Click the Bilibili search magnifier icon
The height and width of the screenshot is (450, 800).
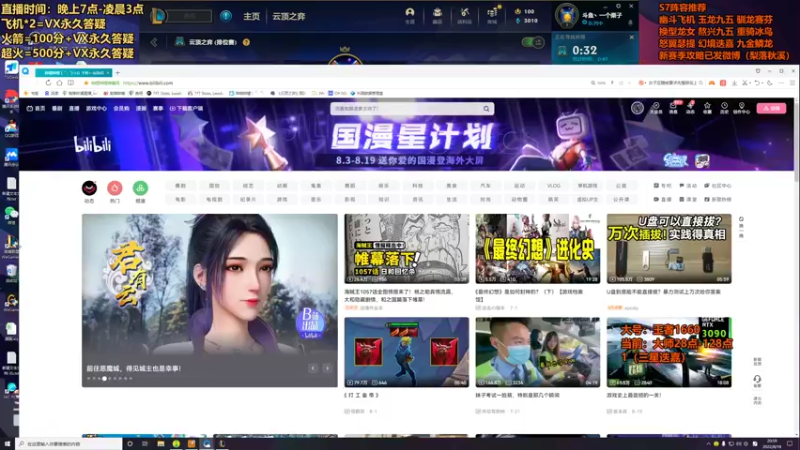pyautogui.click(x=486, y=108)
